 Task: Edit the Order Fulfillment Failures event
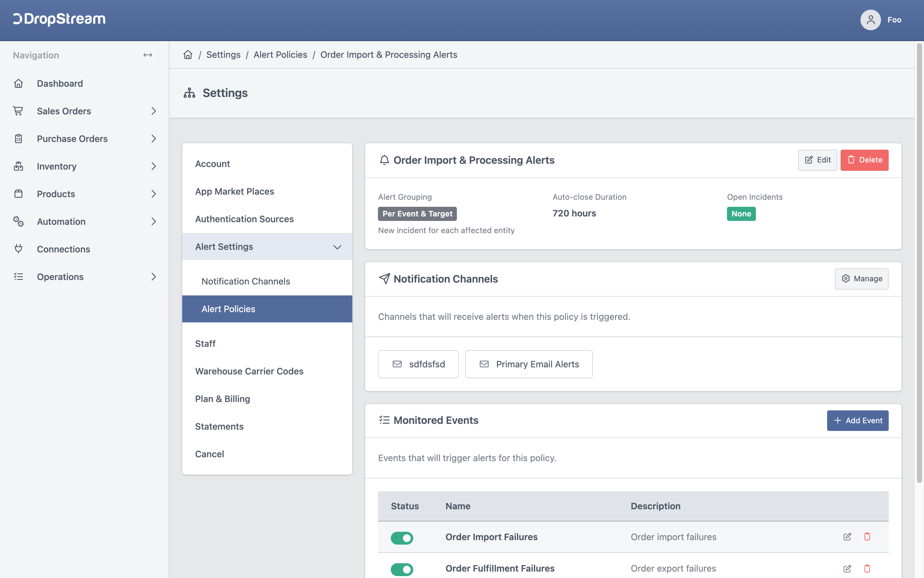[x=847, y=568]
